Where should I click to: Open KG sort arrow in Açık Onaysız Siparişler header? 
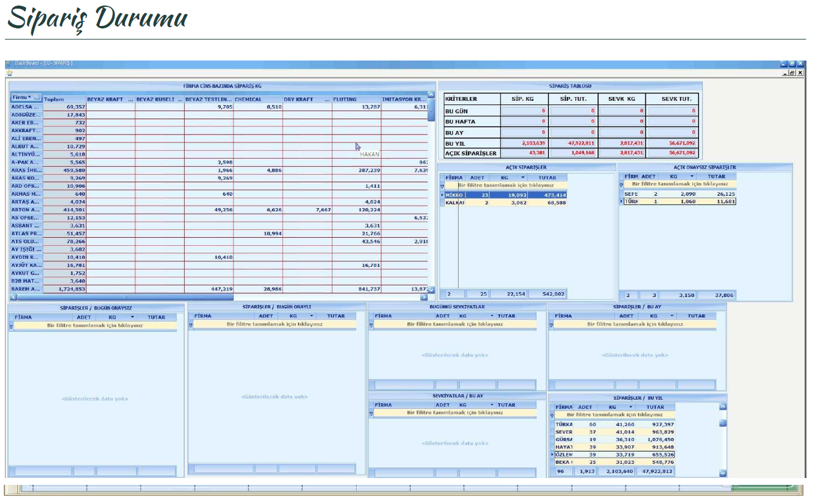tap(692, 177)
